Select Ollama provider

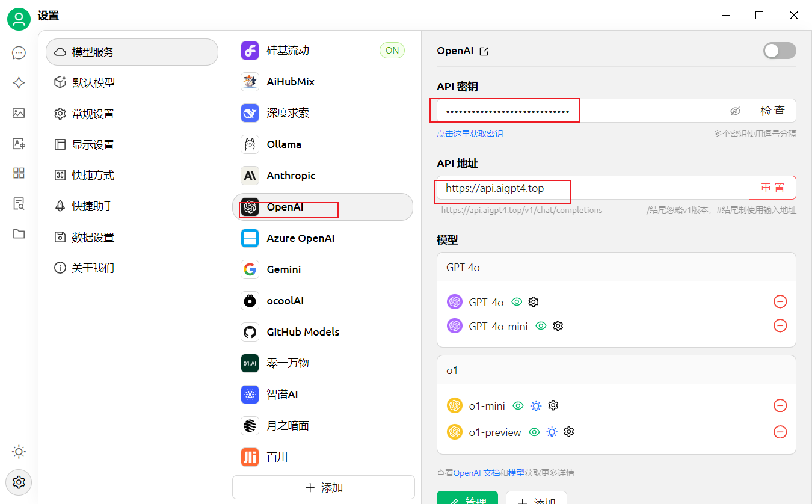(322, 144)
